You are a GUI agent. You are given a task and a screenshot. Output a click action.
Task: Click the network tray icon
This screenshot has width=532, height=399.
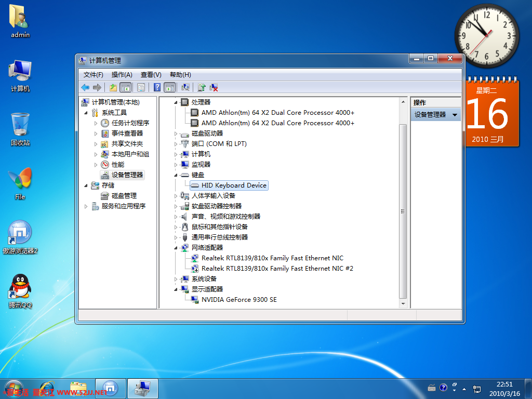pos(477,389)
